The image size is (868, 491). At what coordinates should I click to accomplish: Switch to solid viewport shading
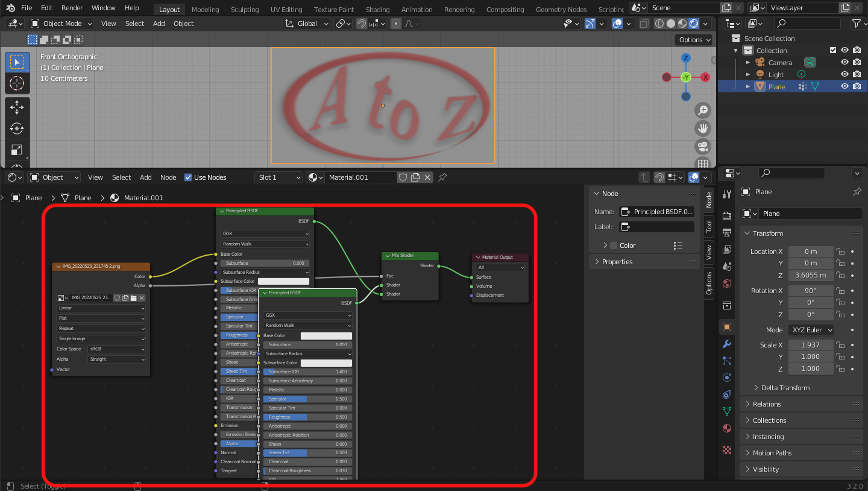click(671, 24)
